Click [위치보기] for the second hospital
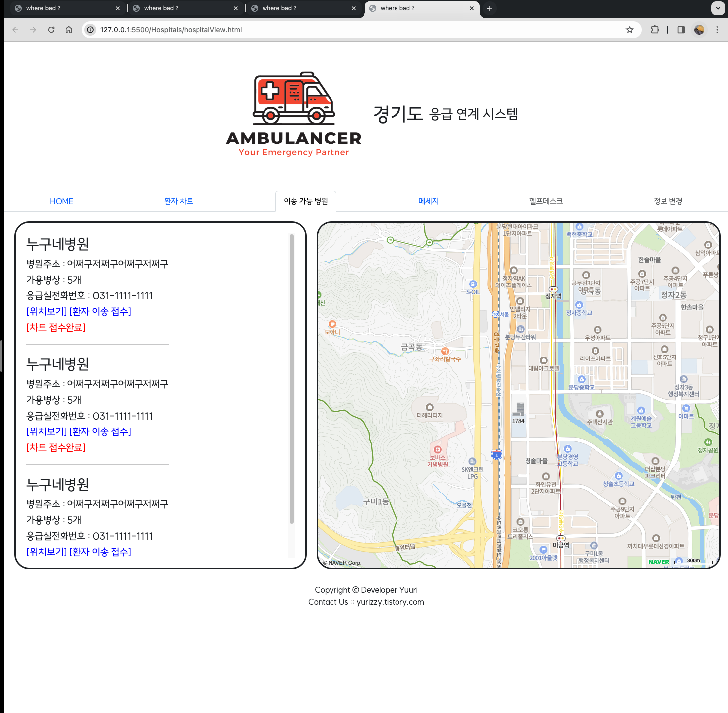The image size is (728, 713). 47,431
